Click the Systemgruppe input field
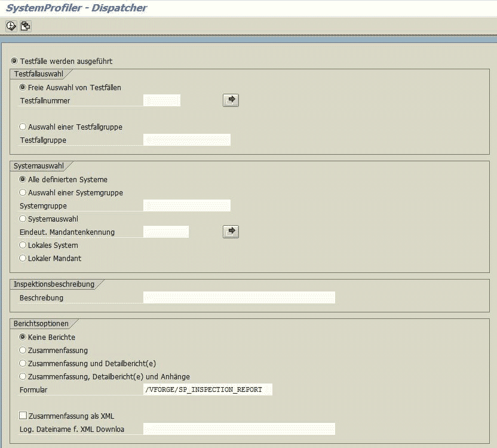497x448 pixels. 187,205
